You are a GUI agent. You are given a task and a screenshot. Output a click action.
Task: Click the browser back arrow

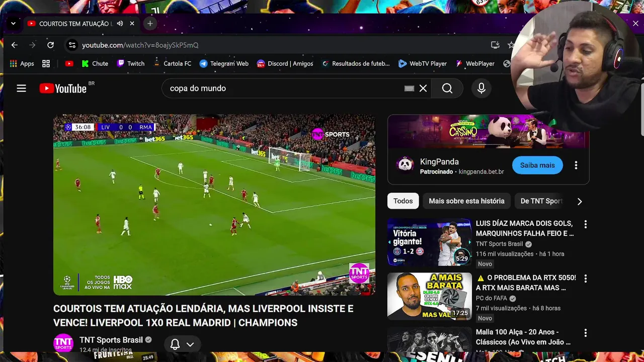(14, 45)
